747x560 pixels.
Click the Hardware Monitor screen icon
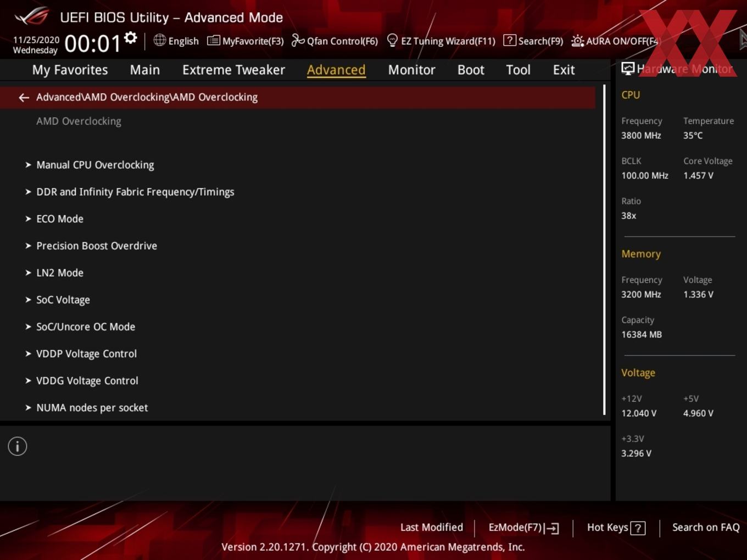(628, 68)
